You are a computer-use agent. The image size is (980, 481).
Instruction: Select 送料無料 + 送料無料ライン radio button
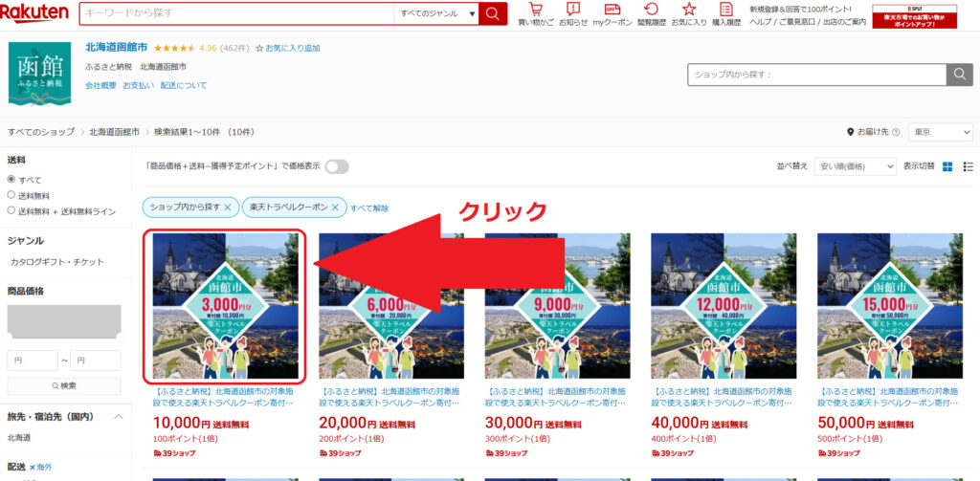(x=11, y=211)
